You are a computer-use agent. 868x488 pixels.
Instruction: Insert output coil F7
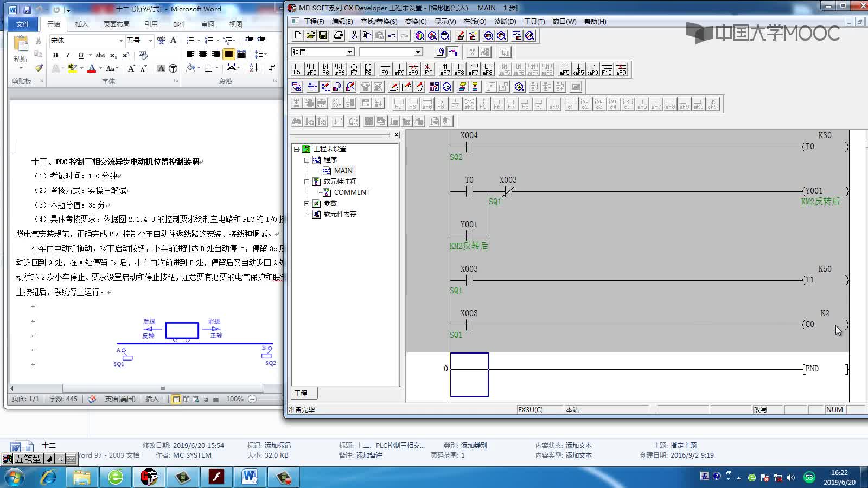[354, 69]
